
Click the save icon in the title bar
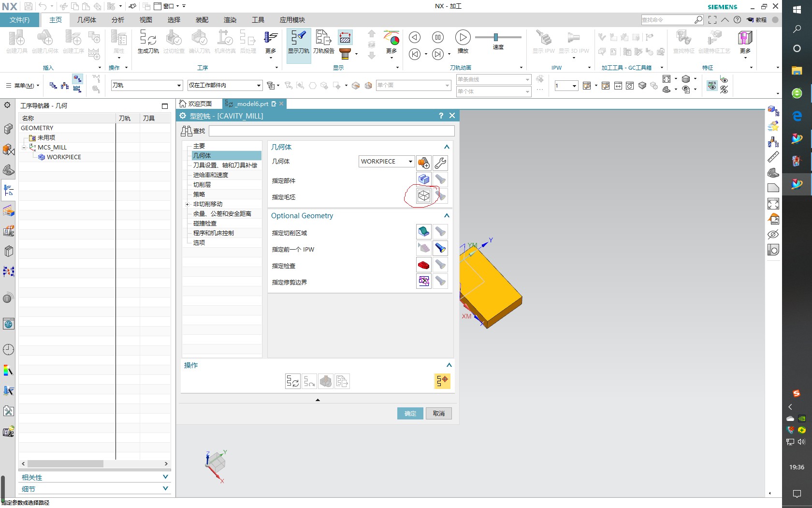pyautogui.click(x=29, y=6)
